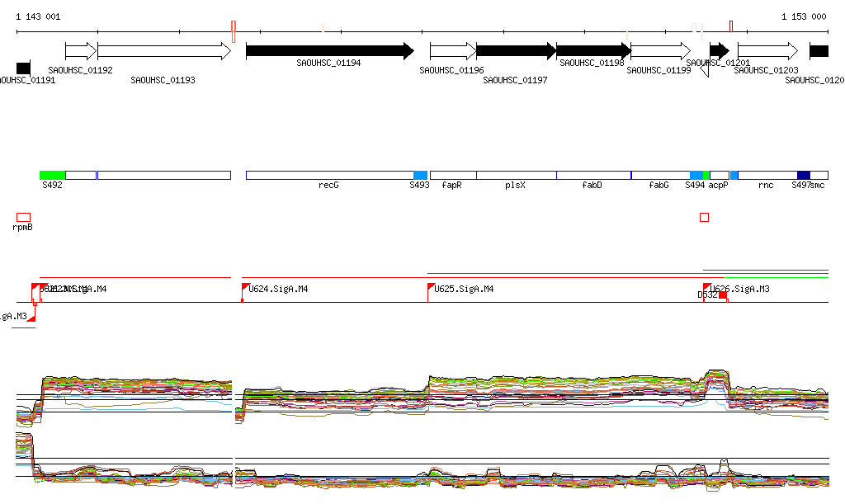This screenshot has width=845, height=504.
Task: Click the black SAOUHSC_01197 gene arrow
Action: click(516, 51)
